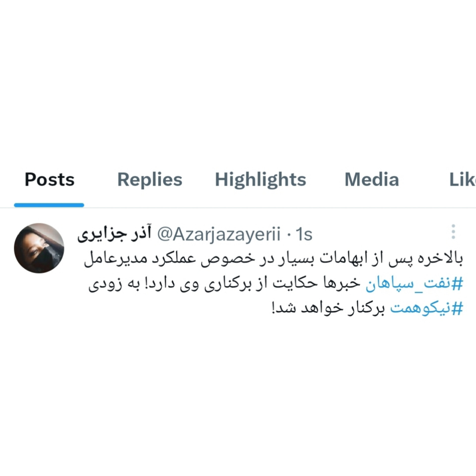This screenshot has width=476, height=476.
Task: Open the partially visible Likes tab
Action: 463,179
